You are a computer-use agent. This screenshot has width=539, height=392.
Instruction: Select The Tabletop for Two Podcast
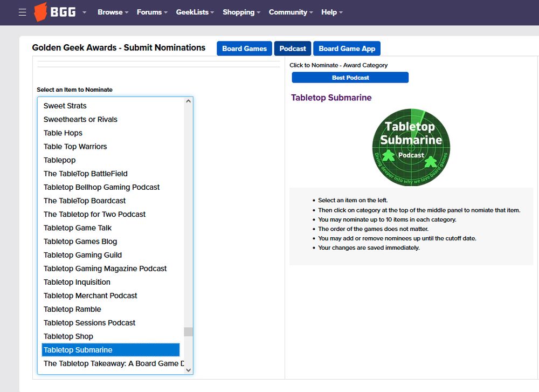110,214
